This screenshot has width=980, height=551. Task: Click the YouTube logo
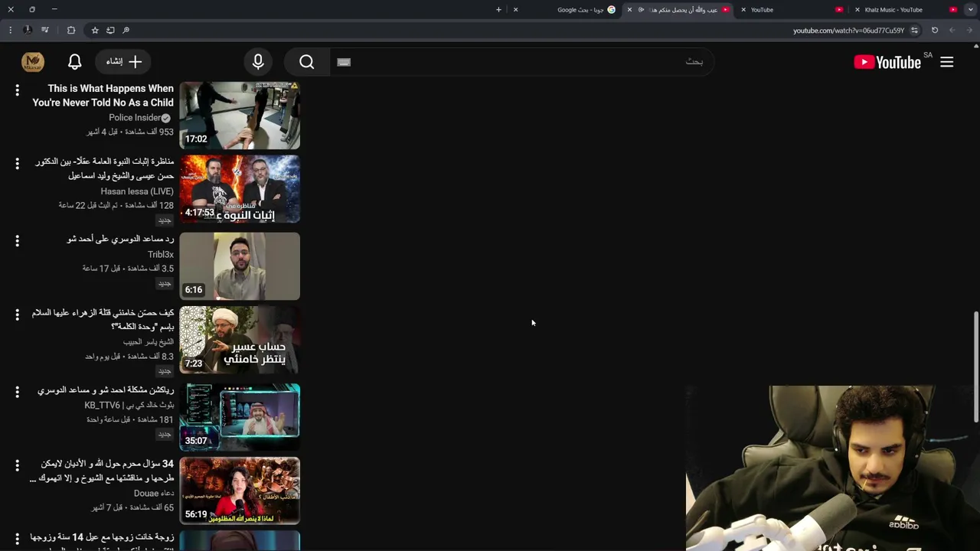[x=887, y=62]
